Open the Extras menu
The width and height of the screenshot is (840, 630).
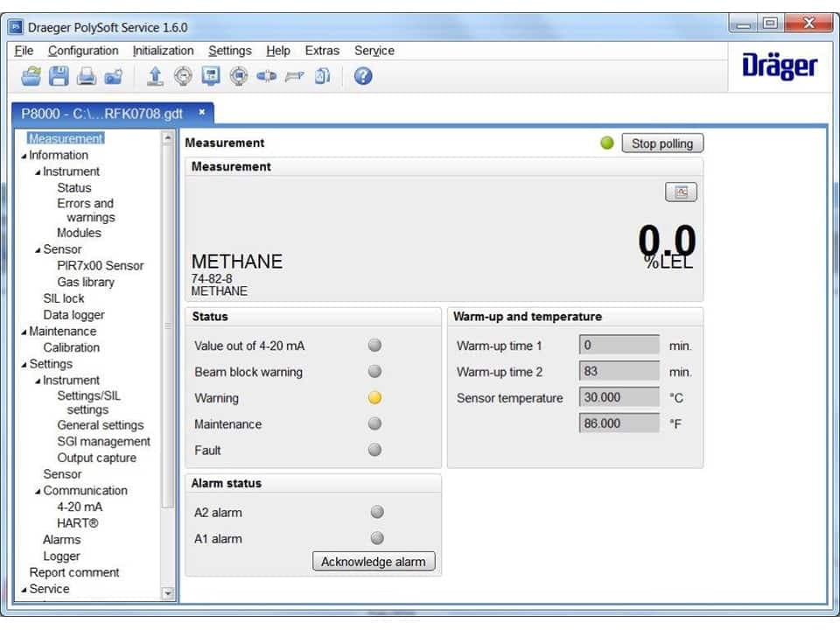322,51
